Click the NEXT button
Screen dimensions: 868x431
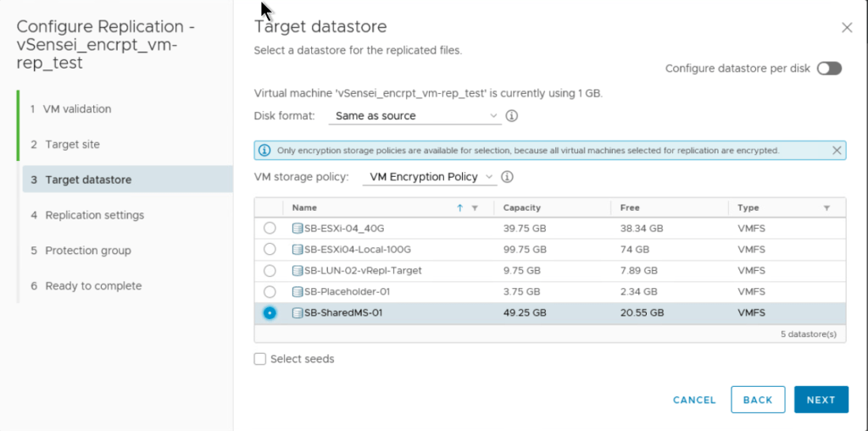[x=821, y=400]
